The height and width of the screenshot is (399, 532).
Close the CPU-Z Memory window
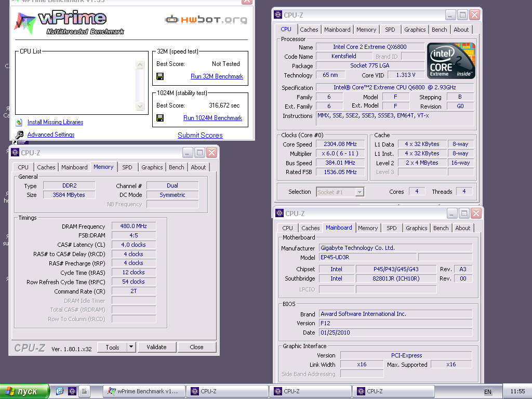tap(212, 153)
